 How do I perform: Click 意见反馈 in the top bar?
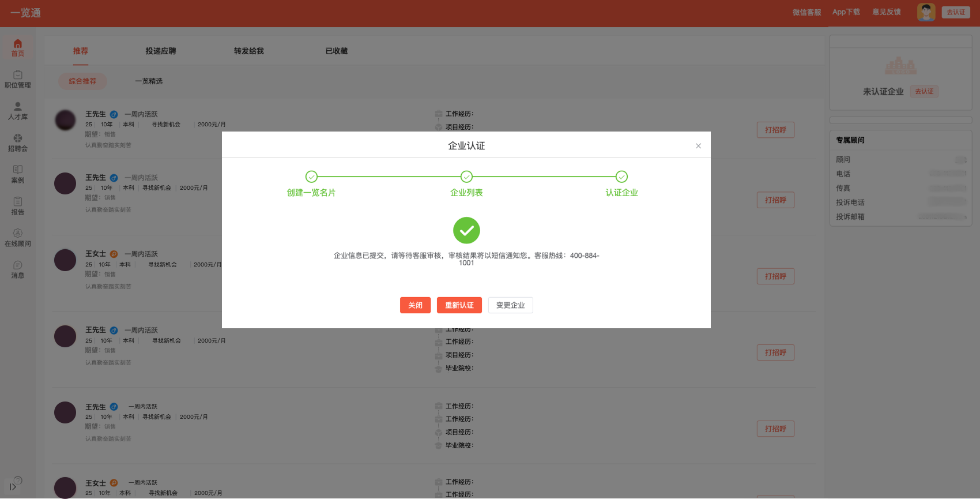[887, 12]
